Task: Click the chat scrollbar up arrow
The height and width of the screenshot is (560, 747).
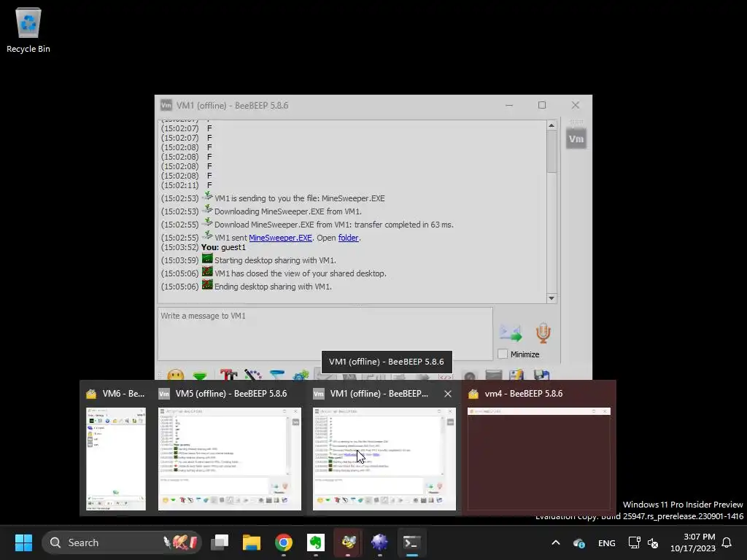Action: pos(551,125)
